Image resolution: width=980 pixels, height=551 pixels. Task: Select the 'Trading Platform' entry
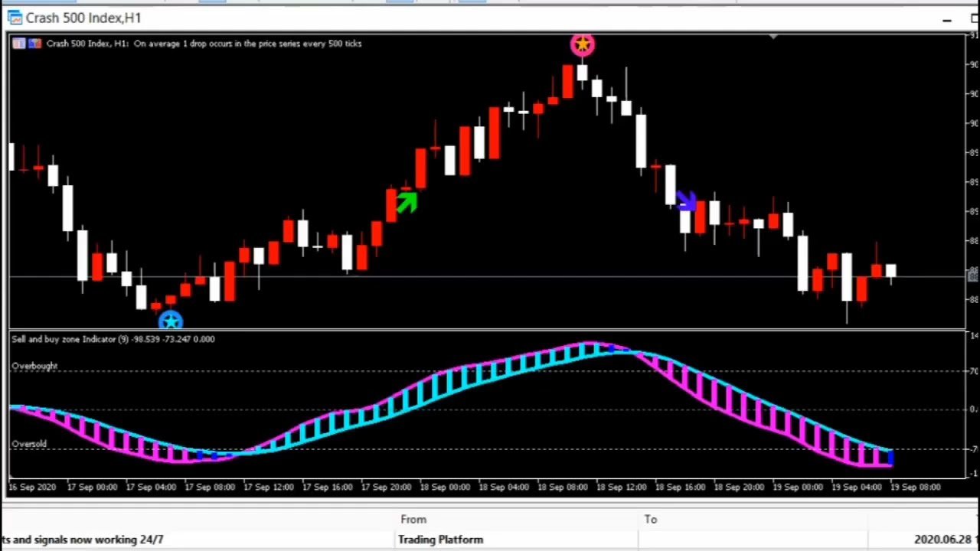tap(440, 540)
